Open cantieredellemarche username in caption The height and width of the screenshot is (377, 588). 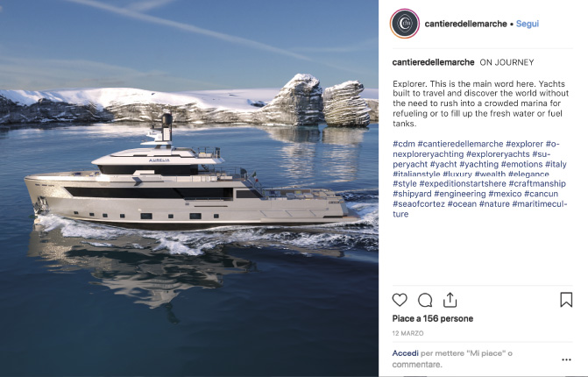coord(433,62)
